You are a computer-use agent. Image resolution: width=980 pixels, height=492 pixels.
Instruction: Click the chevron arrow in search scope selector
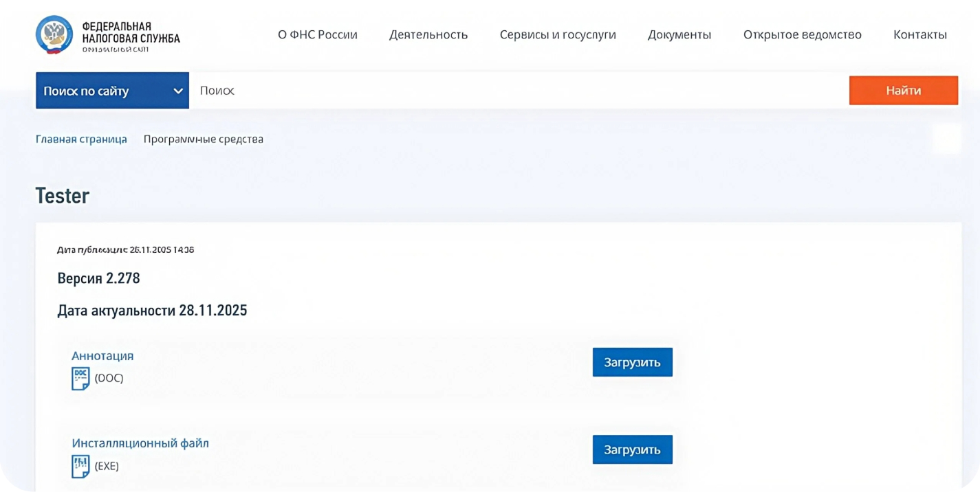click(177, 91)
